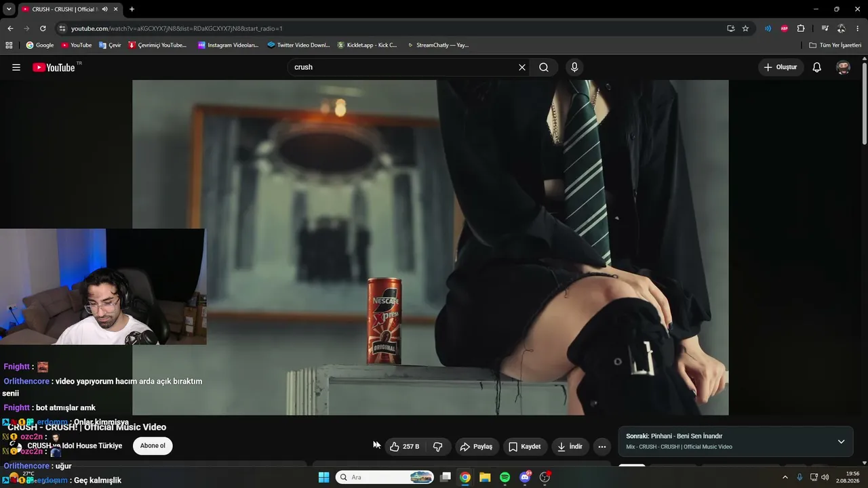
Task: Open the Windows Start menu
Action: tap(323, 477)
